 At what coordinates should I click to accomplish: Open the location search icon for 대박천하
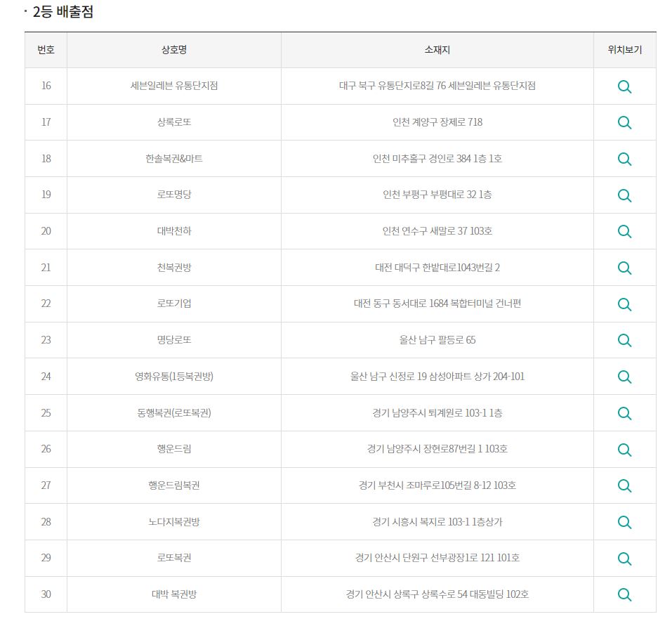click(624, 232)
